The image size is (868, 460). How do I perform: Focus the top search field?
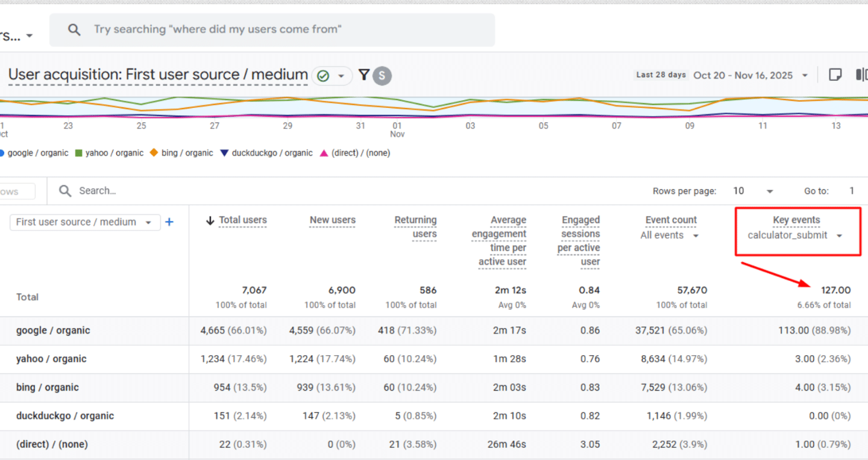coord(272,30)
